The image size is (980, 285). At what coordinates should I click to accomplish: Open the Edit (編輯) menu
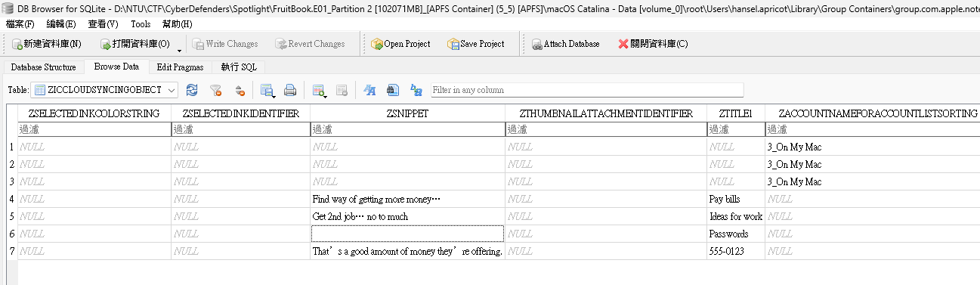pyautogui.click(x=61, y=23)
